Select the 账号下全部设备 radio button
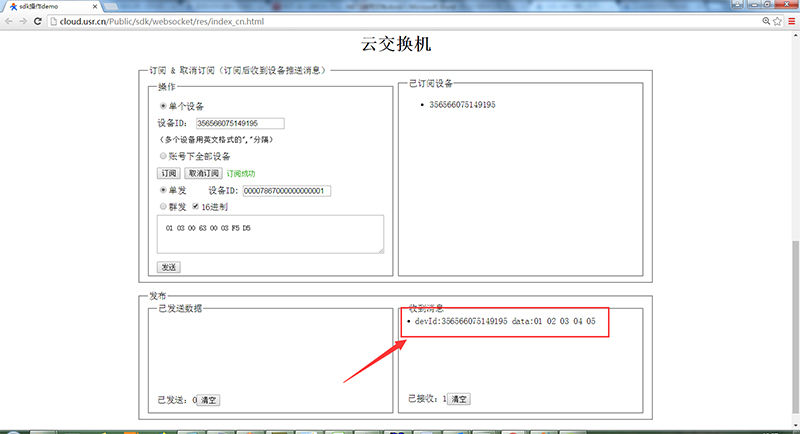This screenshot has width=800, height=434. 163,156
